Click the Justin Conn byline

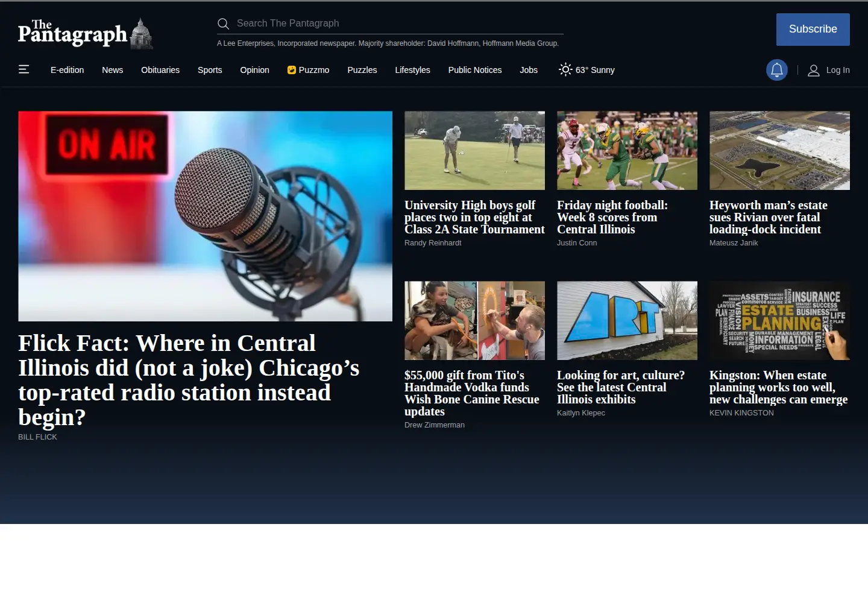pyautogui.click(x=577, y=242)
